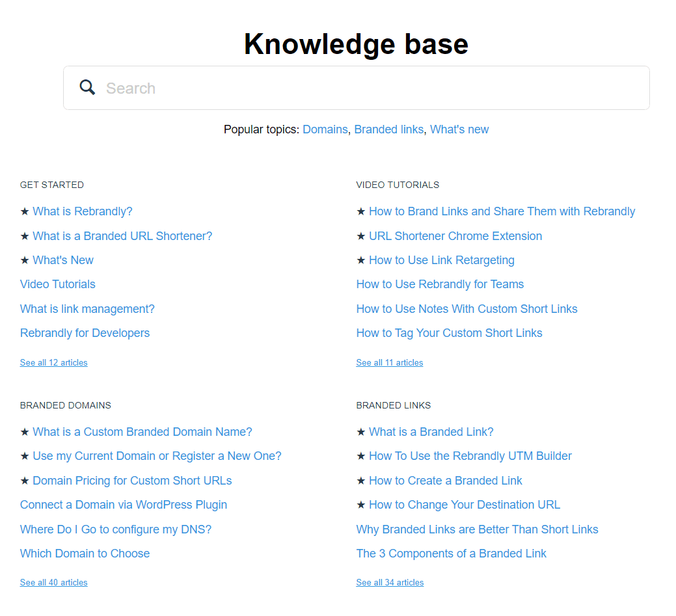676x616 pixels.
Task: Open The 3 Components of a Branded Link
Action: tap(451, 554)
